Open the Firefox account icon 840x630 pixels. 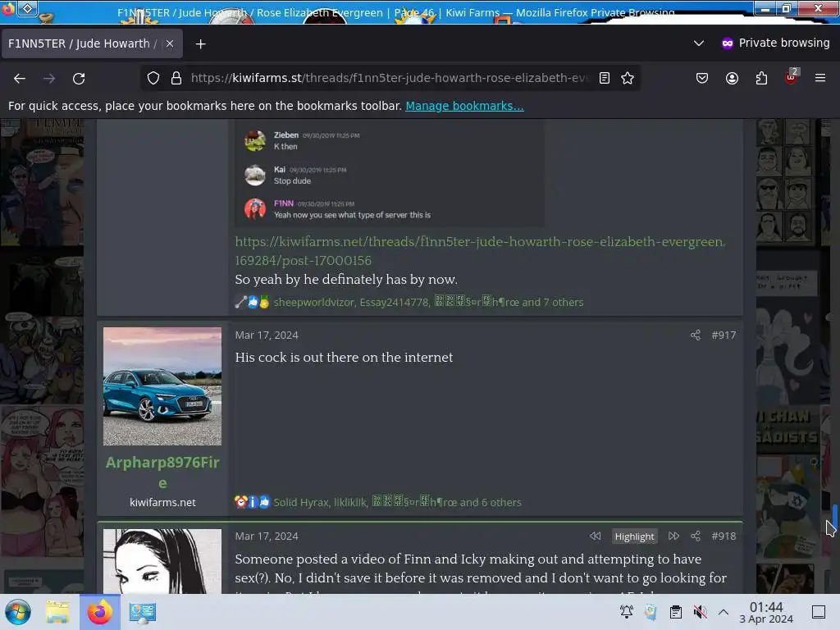[x=732, y=78]
